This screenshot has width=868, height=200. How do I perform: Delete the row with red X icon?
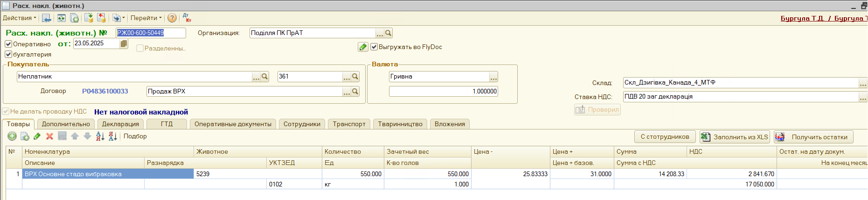49,136
